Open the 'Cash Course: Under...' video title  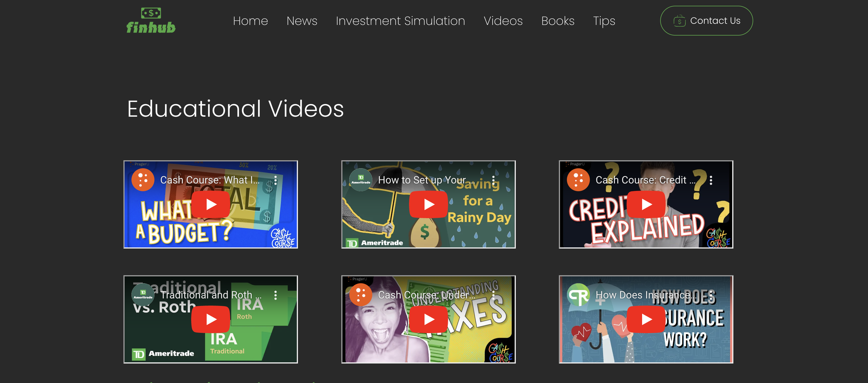(x=426, y=295)
